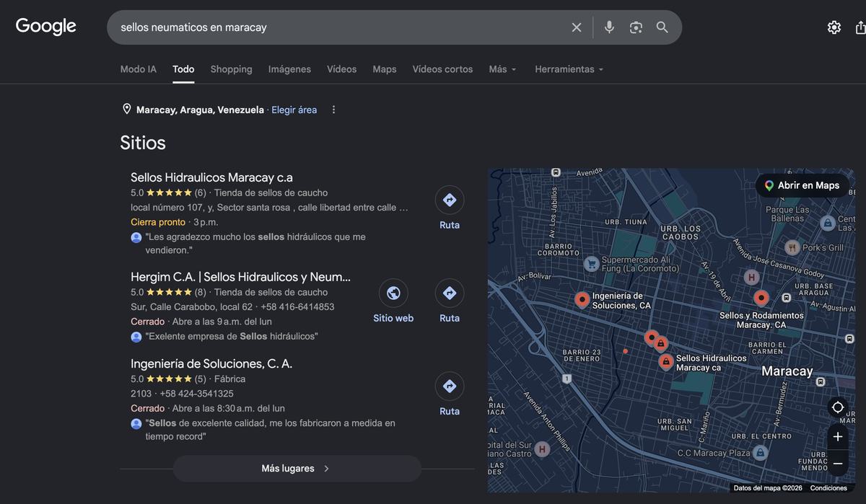Go to Google homepage via logo
The height and width of the screenshot is (504, 866).
point(46,27)
